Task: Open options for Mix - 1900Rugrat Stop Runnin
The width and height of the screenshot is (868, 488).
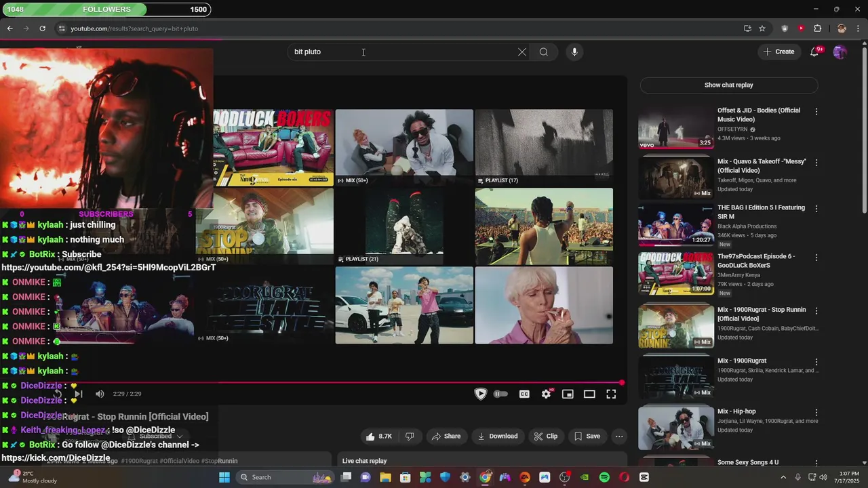Action: 816,310
